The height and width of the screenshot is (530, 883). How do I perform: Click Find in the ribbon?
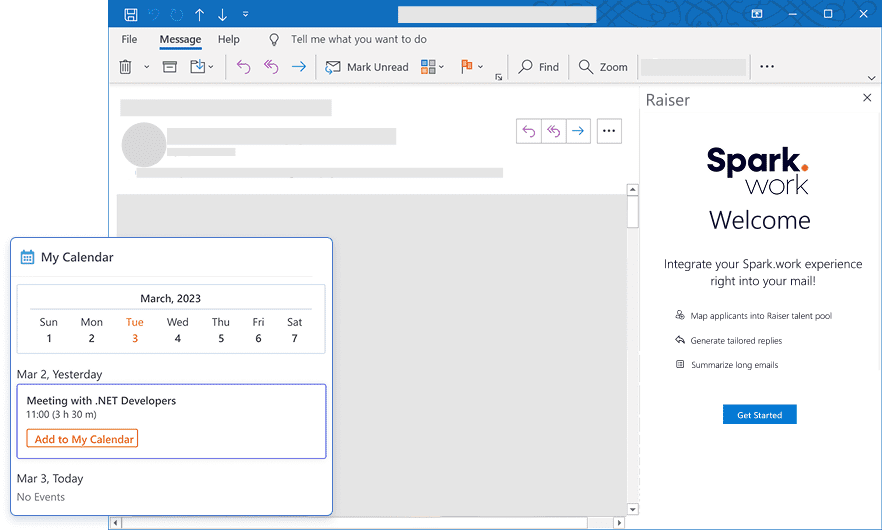click(x=538, y=67)
